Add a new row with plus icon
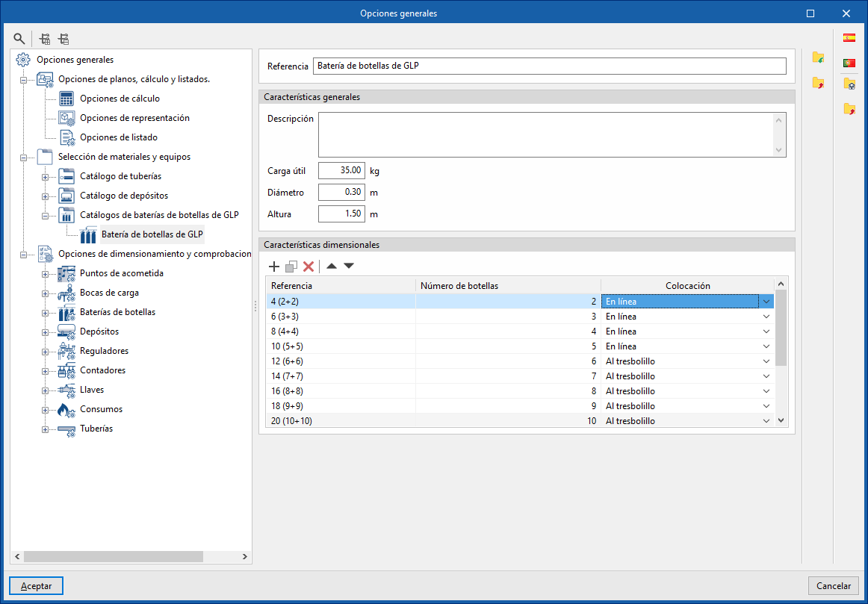This screenshot has width=868, height=604. point(274,267)
